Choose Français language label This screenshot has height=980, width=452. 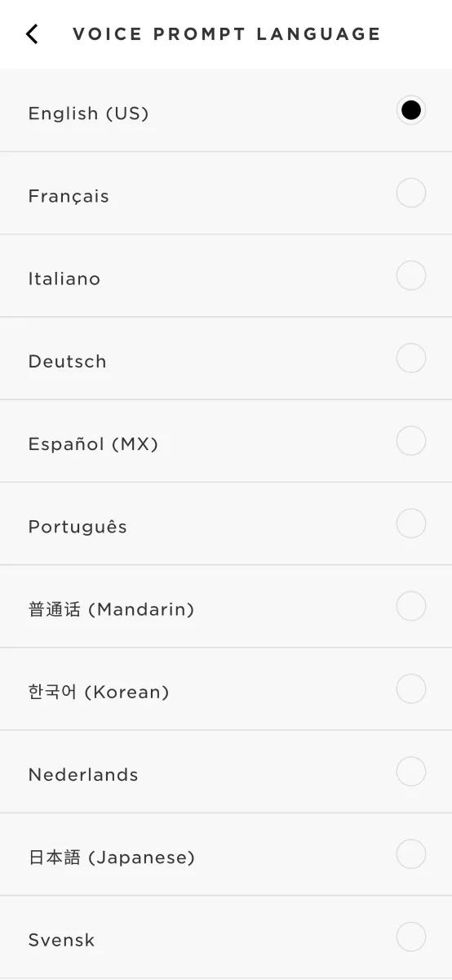click(69, 197)
